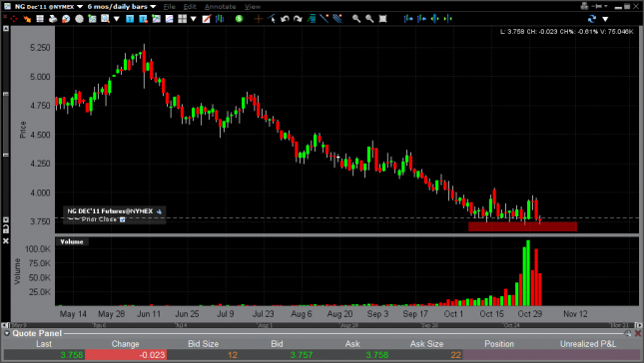Open the white triangle menu beside refresh icon
This screenshot has width=644, height=363.
605,19
